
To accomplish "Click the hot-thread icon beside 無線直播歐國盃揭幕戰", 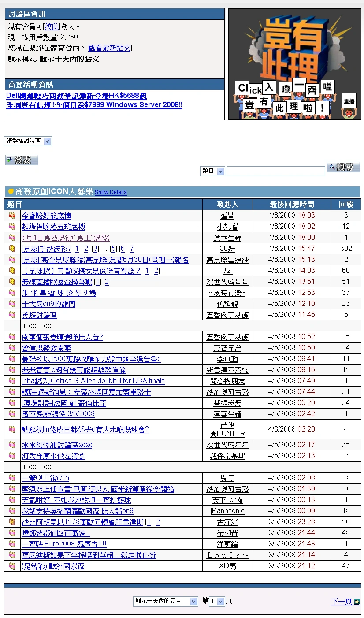I will pos(12,282).
